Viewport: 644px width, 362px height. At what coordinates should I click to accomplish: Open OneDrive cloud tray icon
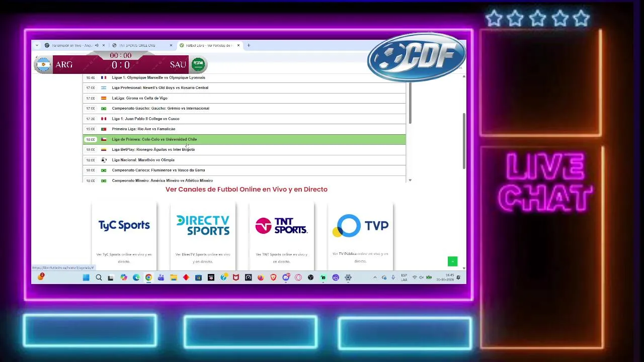(384, 278)
